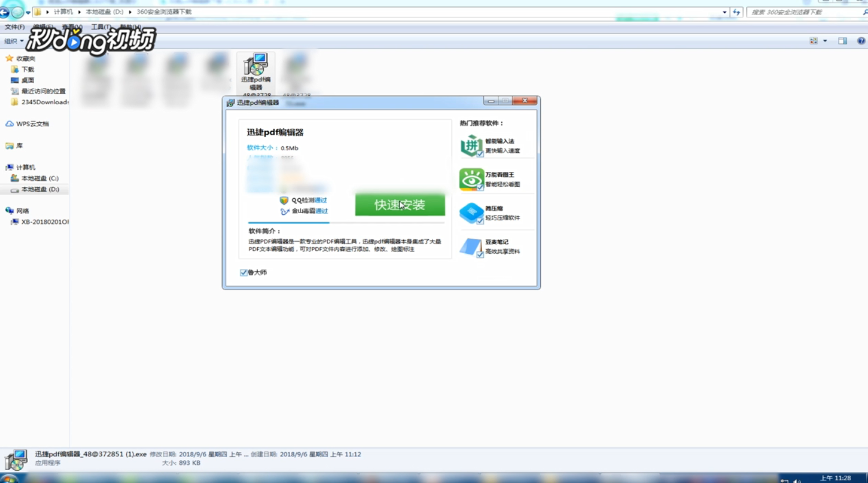Viewport: 868px width, 483px height.
Task: Select 库 in navigation pane
Action: pos(19,146)
